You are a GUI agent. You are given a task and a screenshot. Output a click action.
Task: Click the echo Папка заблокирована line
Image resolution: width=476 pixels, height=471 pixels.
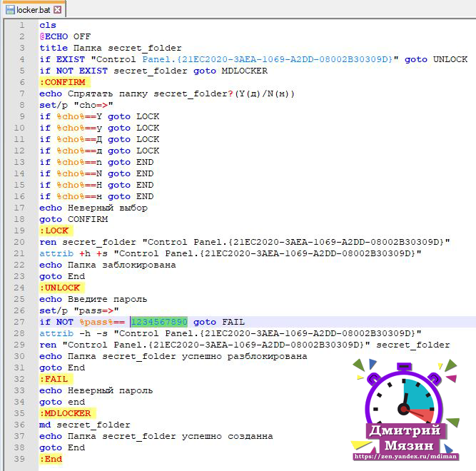coord(108,265)
